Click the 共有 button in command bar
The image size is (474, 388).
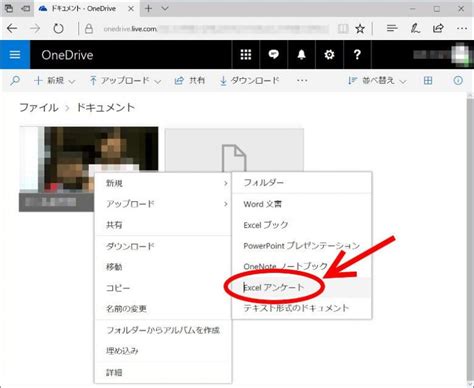(190, 81)
